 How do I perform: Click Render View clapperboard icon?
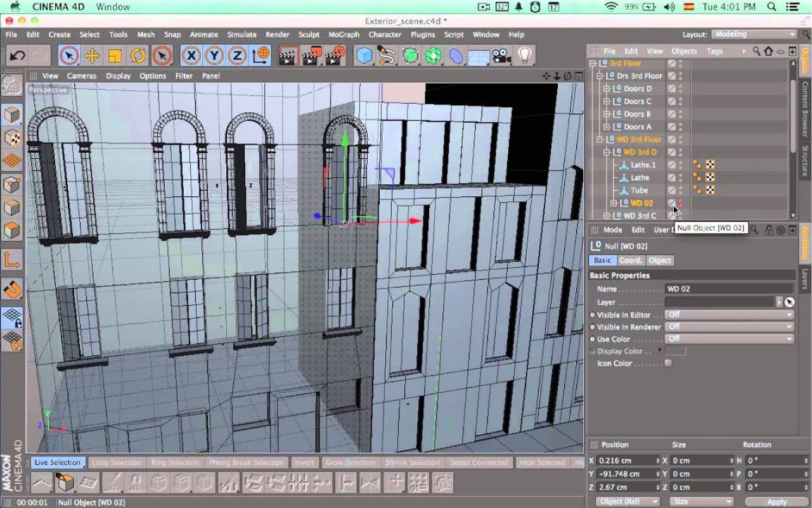click(288, 56)
